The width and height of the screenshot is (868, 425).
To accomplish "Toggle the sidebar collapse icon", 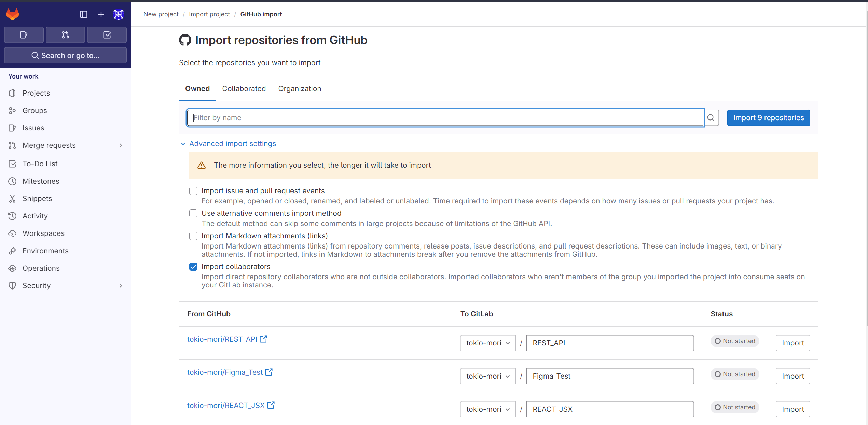I will click(84, 14).
